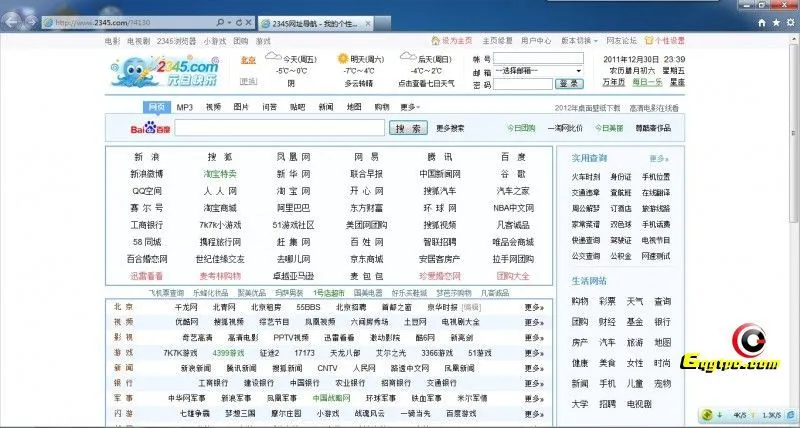Click the green round icon in bottom status widget

coord(707,415)
